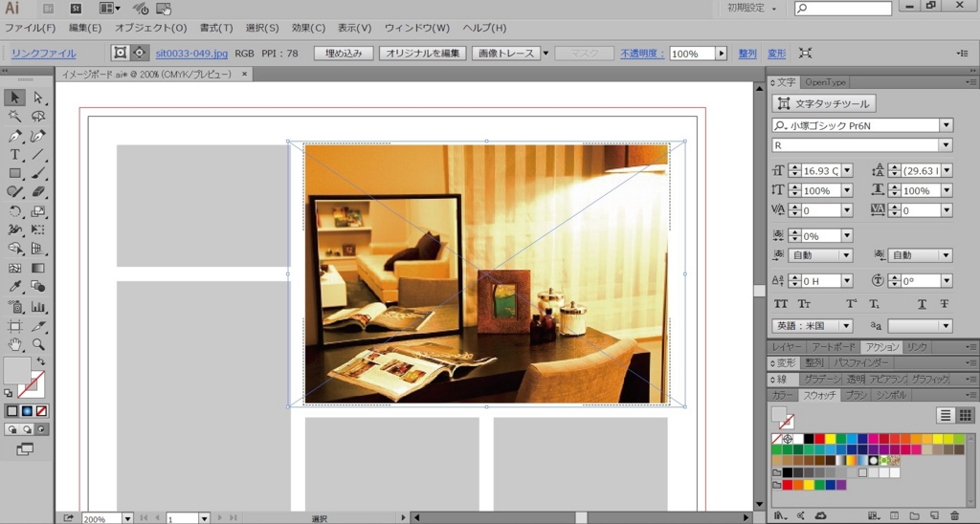Pick the yellow swatch in top row

pos(829,439)
